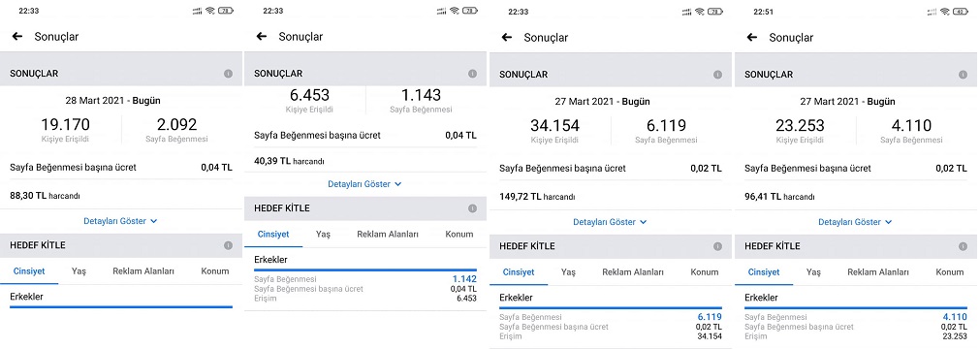Tap the battery icon next to 22:51 clock
980x349 pixels.
point(962,12)
